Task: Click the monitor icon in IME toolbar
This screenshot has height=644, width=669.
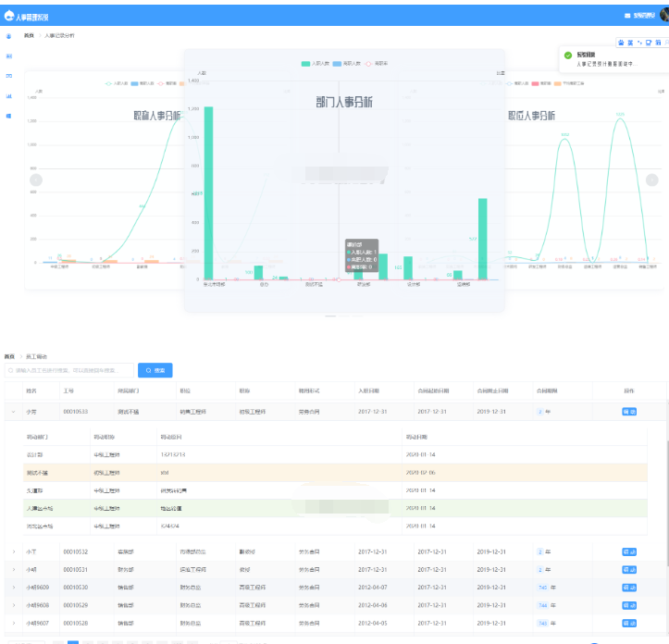Action: click(x=649, y=43)
